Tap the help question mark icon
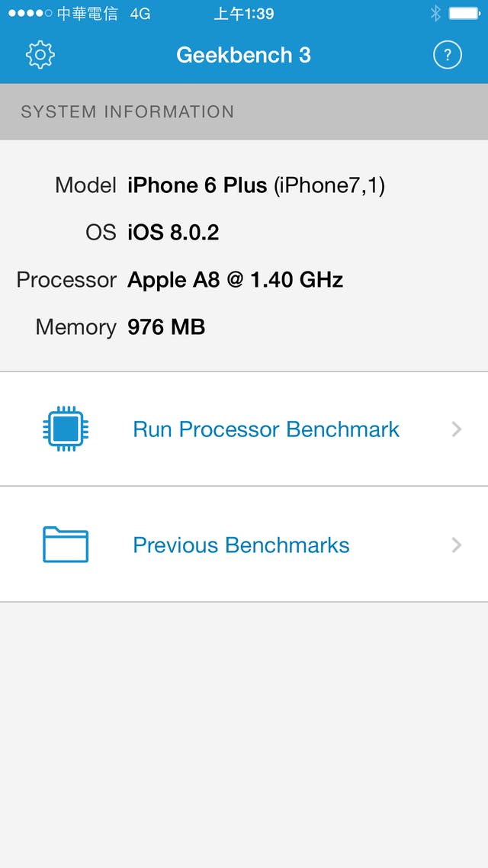488x868 pixels. coord(448,55)
